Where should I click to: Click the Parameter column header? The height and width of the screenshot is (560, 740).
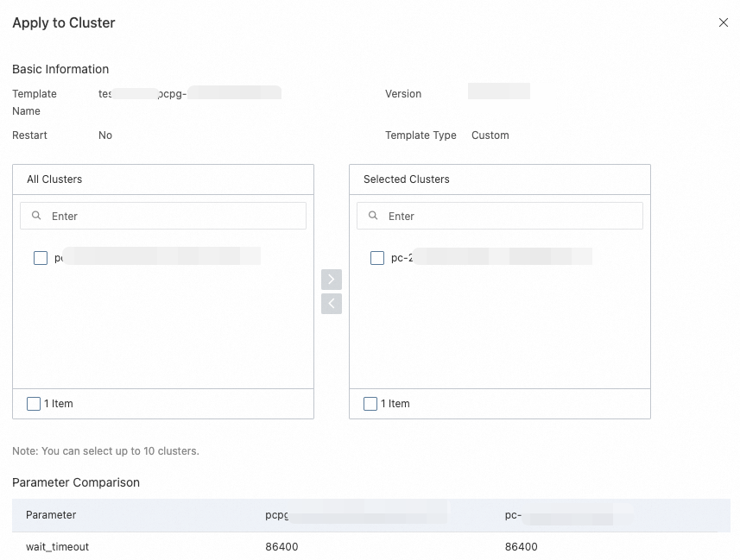(51, 515)
